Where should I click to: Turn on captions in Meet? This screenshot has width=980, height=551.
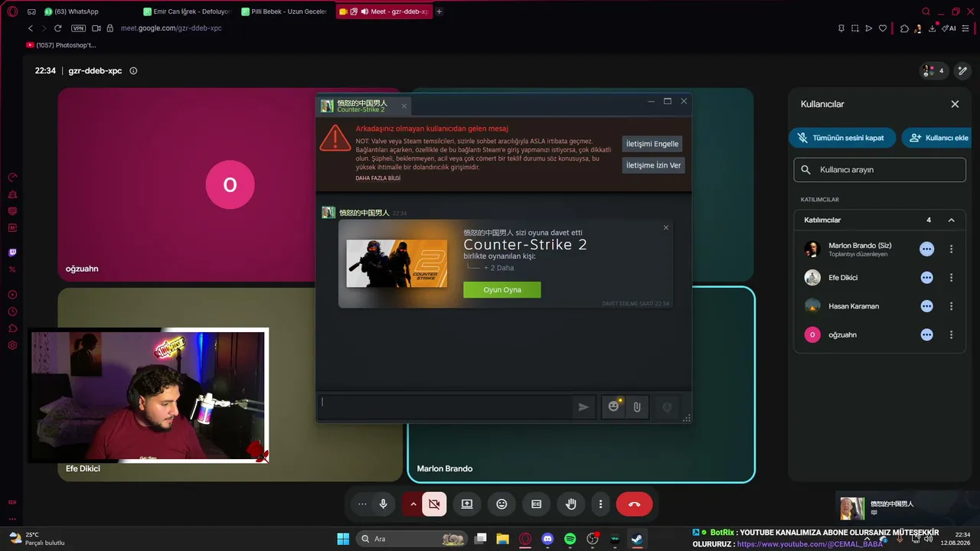(536, 504)
